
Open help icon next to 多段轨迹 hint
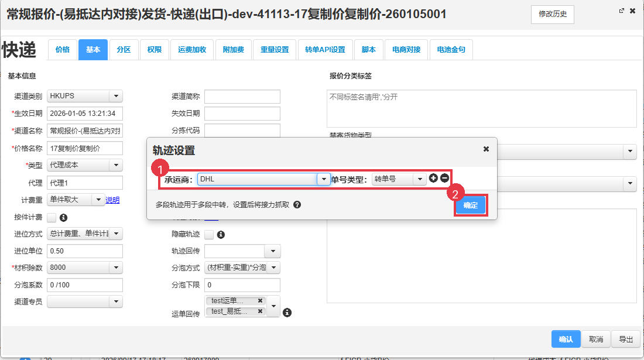click(x=297, y=204)
